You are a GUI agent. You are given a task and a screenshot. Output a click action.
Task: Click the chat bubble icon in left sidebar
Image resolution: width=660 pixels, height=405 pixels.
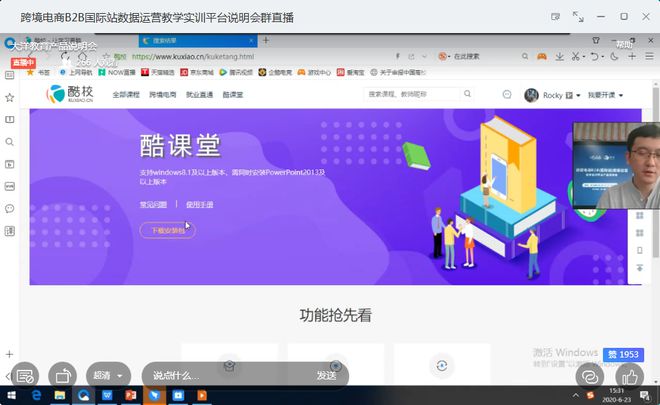coord(10,208)
